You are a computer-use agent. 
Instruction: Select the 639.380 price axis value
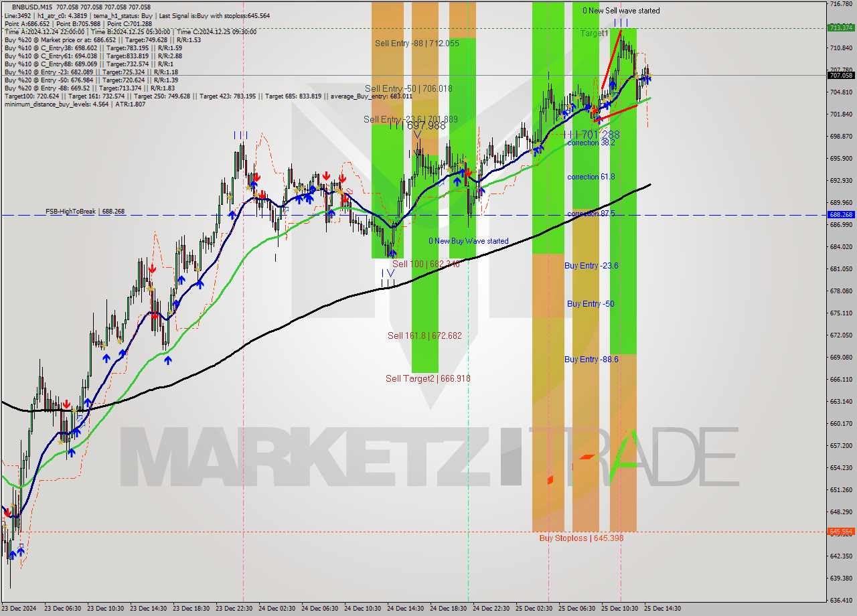tap(841, 578)
